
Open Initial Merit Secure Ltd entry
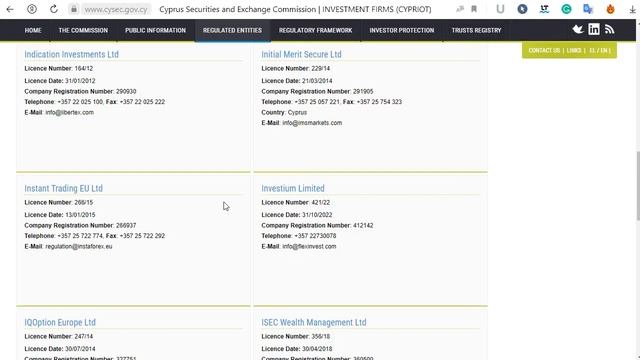coord(301,54)
